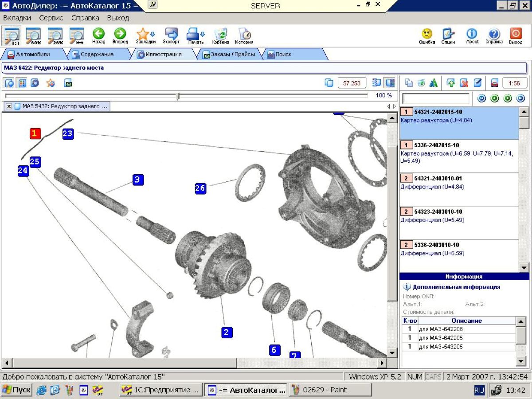Open the Пуск start menu
Screen dimensions: 532x399
16,390
